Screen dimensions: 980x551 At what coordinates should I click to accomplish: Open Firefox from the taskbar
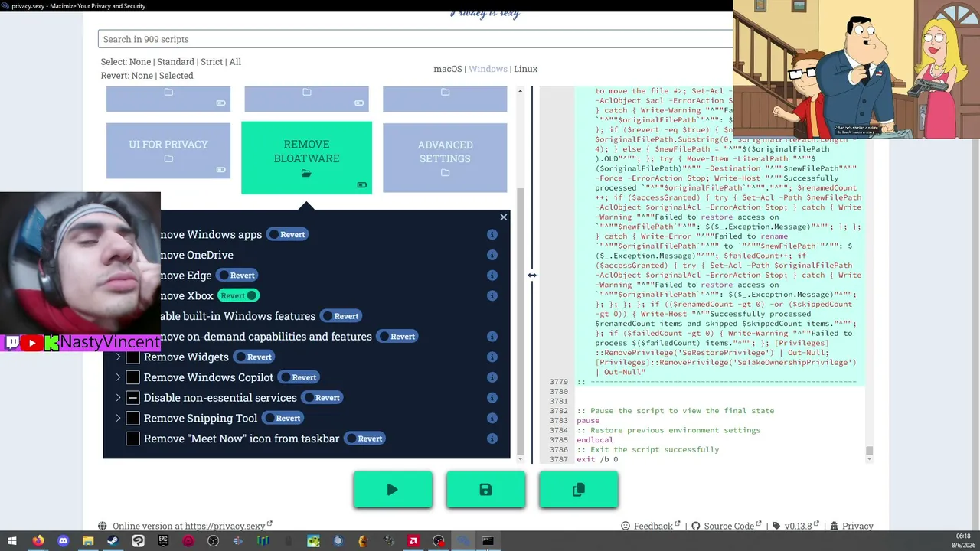coord(38,541)
